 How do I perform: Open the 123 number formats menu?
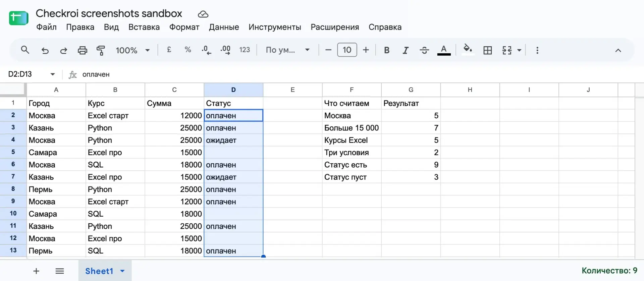(x=245, y=50)
